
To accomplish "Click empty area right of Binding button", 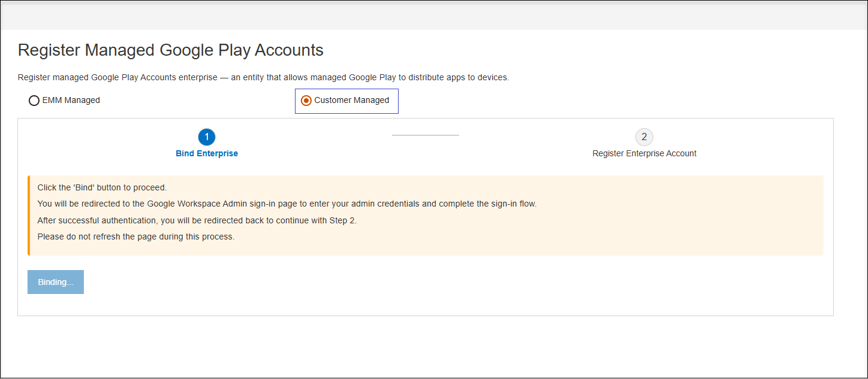I will pos(420,283).
